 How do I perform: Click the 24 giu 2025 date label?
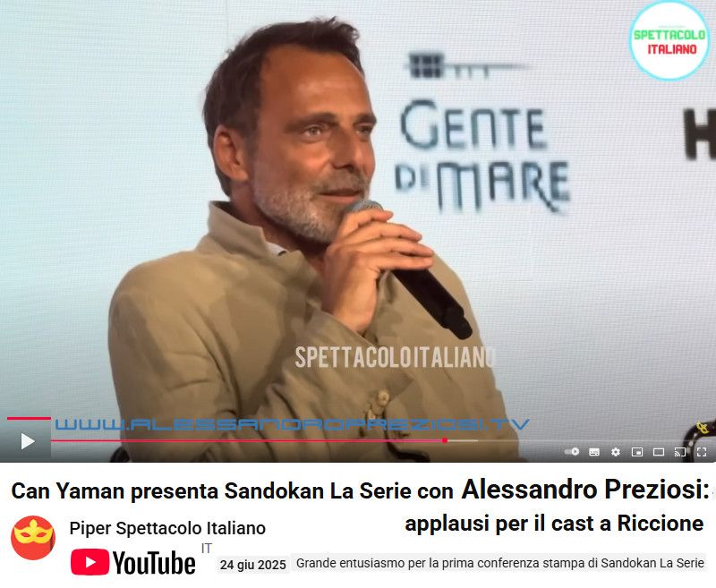coord(252,565)
